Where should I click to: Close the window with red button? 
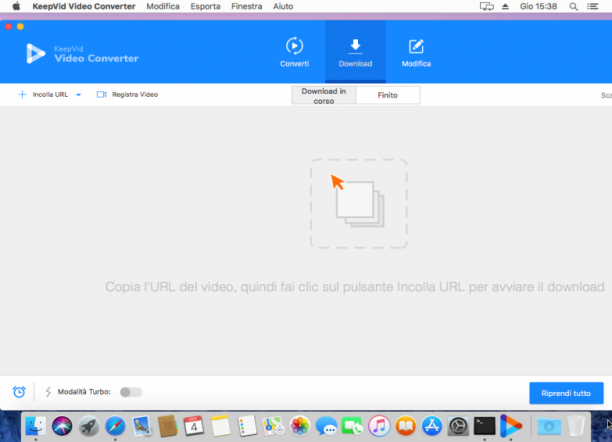[x=8, y=27]
